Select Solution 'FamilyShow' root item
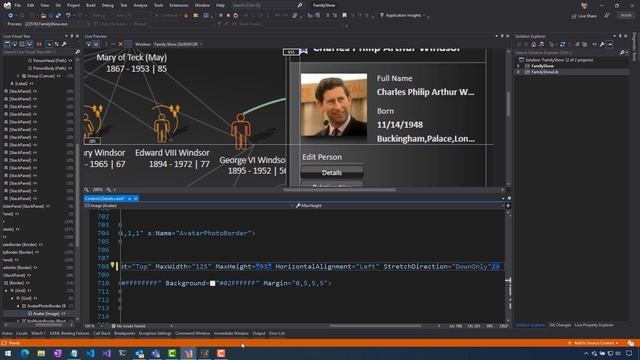 click(556, 60)
